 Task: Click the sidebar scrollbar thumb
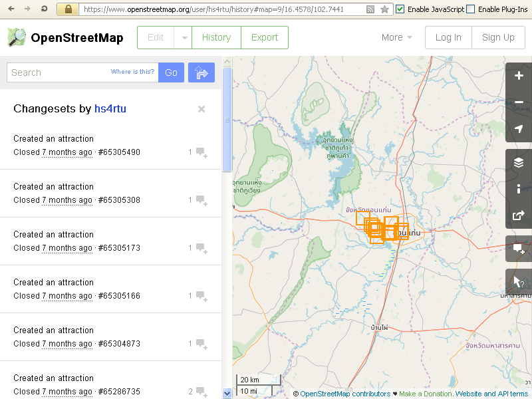click(227, 120)
